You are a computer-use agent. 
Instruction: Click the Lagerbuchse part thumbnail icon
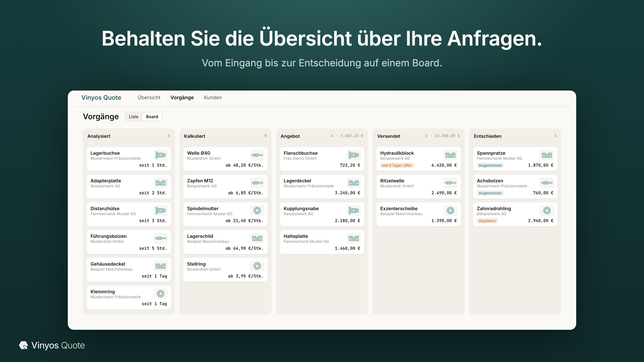tap(160, 155)
